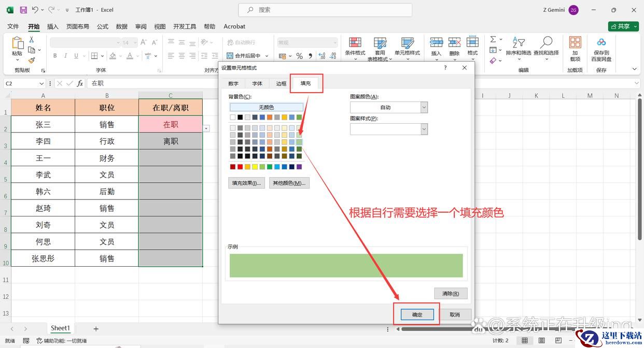644x348 pixels.
Task: Toggle Italic formatting in the ribbon
Action: [x=66, y=56]
